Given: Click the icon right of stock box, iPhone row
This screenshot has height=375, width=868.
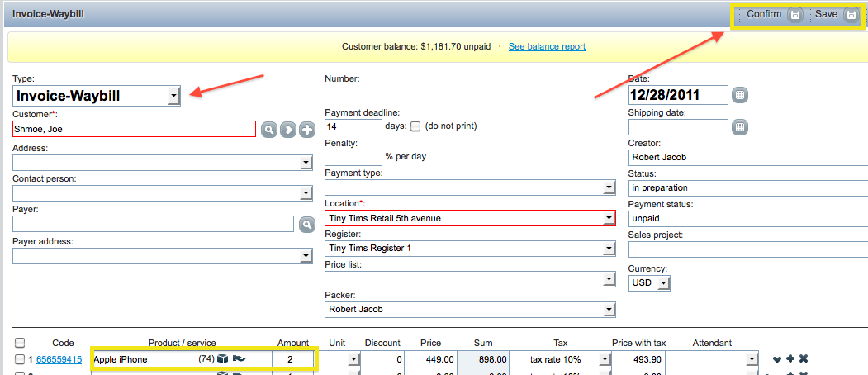Looking at the screenshot, I should pyautogui.click(x=240, y=359).
